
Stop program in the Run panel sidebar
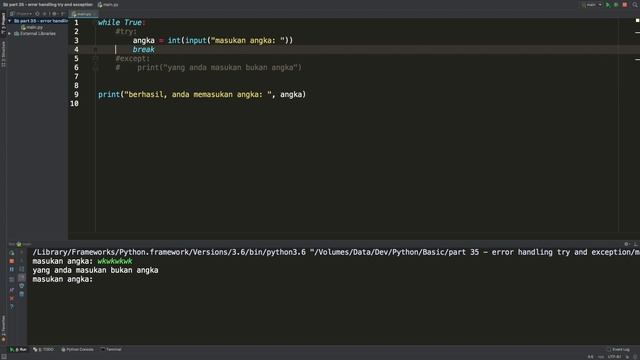(11, 261)
